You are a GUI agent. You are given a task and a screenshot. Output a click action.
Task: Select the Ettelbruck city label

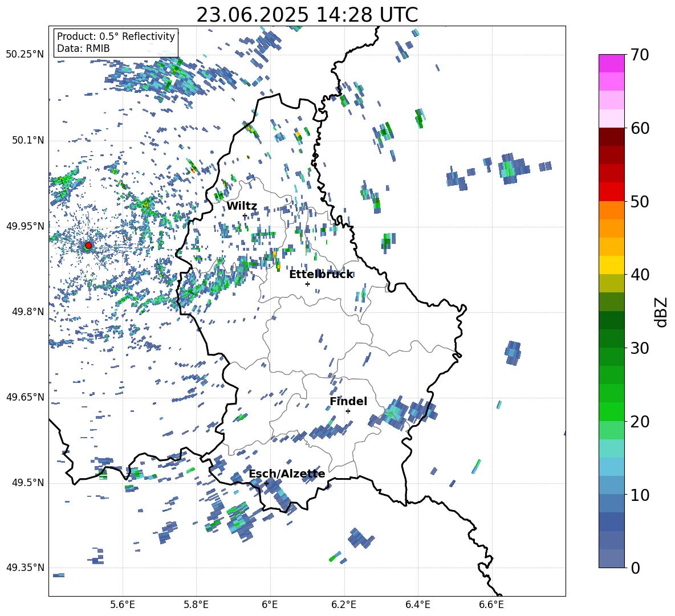321,275
